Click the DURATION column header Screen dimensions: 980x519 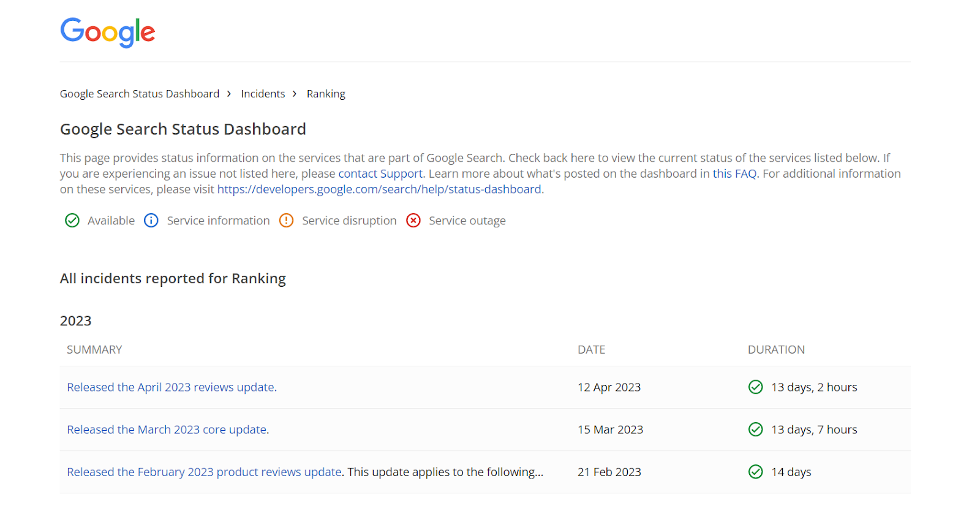coord(776,350)
